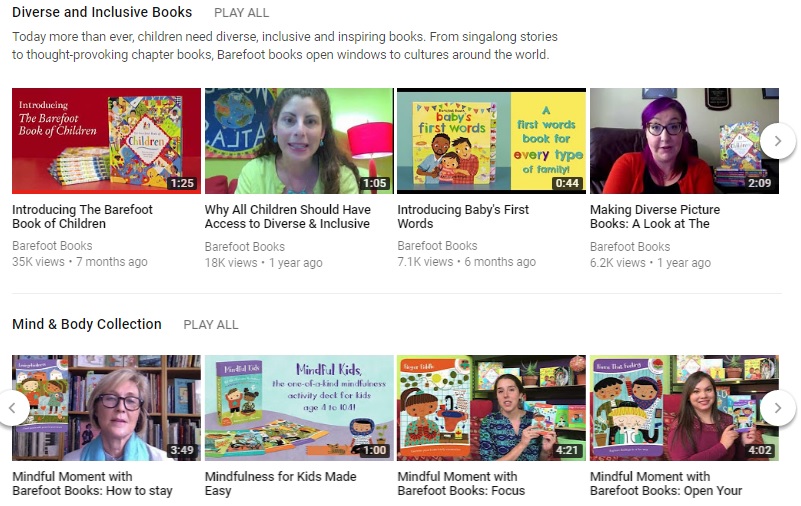Play the Mindful Kids activity deck thumbnail
Screen dimensions: 801x506
tap(298, 408)
